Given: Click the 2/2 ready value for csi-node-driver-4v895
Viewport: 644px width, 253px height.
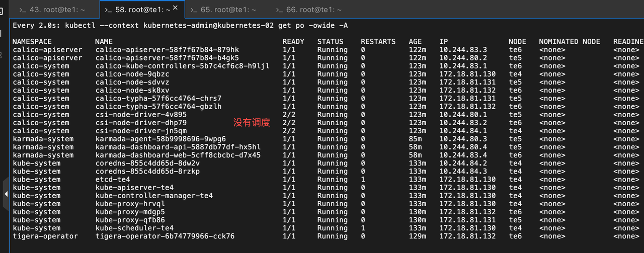Looking at the screenshot, I should point(289,115).
